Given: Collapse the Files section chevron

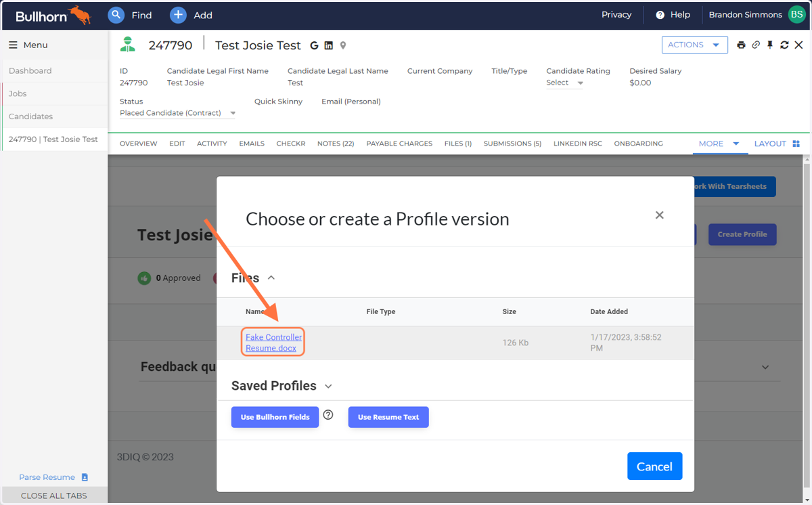Looking at the screenshot, I should 271,278.
